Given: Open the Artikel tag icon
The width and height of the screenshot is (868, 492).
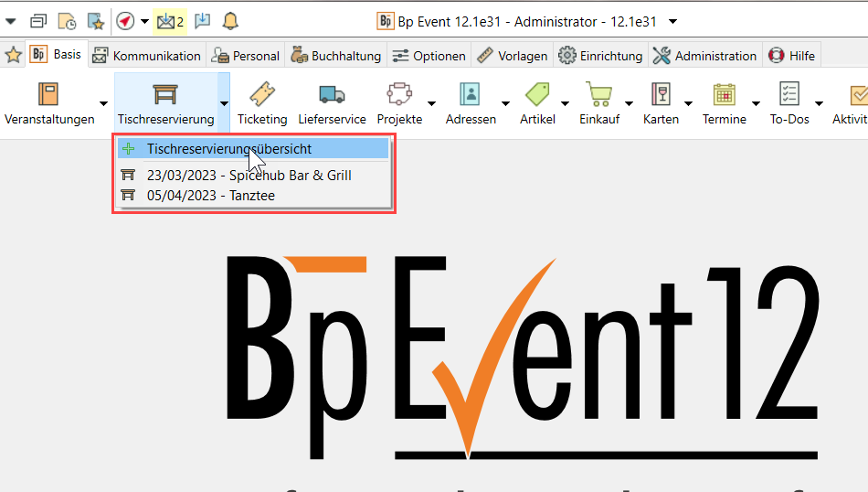Looking at the screenshot, I should pos(536,95).
